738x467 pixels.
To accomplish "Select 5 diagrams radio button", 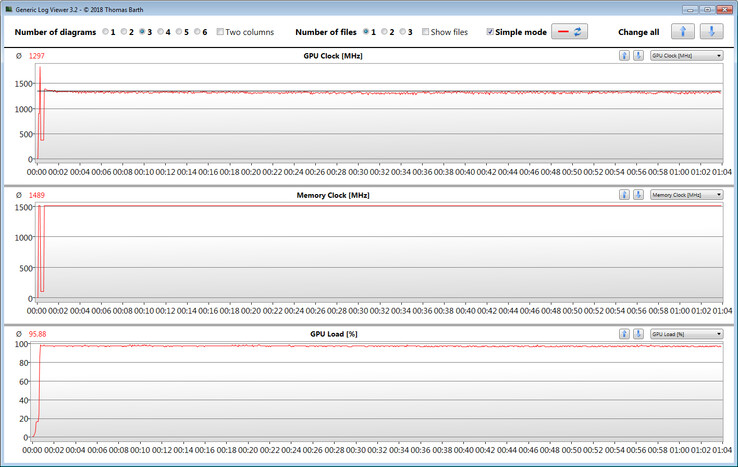I will [179, 32].
